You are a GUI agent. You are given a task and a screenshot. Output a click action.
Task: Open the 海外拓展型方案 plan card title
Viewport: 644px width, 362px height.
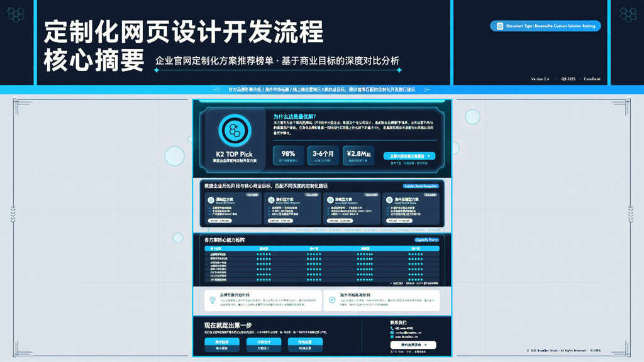point(407,199)
